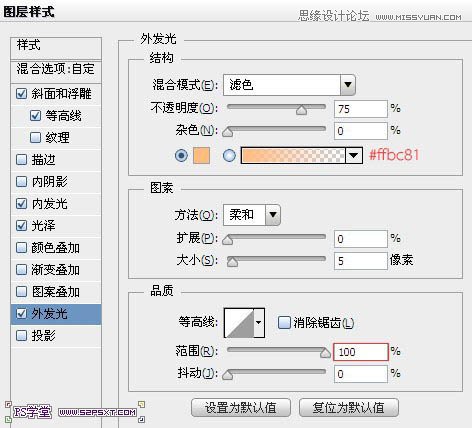Enable the 内阴影 checkbox

pos(21,182)
